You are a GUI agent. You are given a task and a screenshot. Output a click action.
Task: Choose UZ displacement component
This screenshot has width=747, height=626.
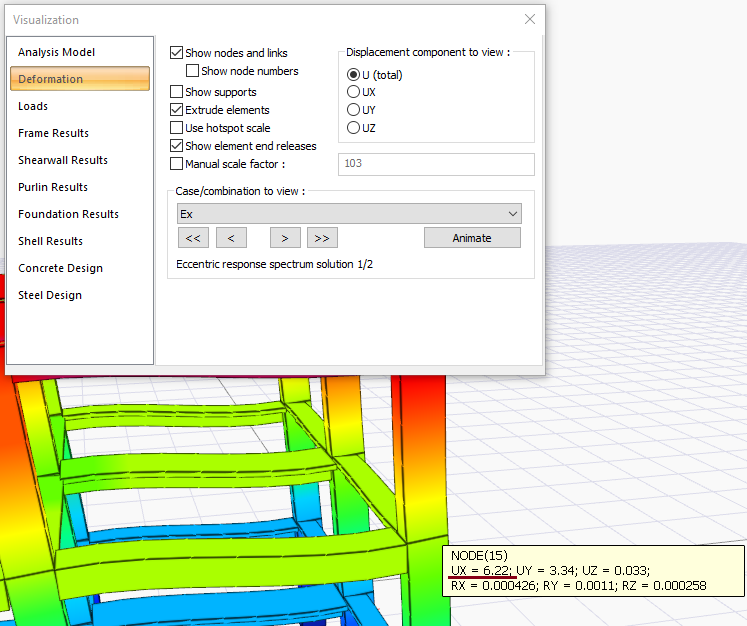click(353, 128)
